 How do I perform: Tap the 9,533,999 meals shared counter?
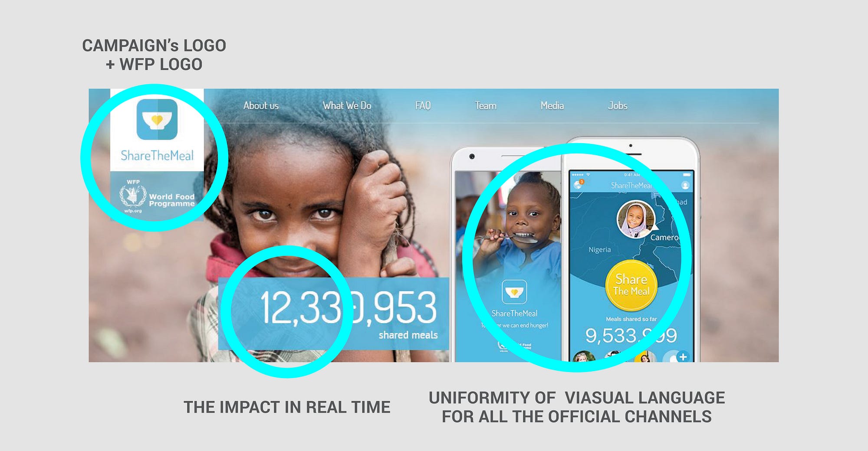[631, 335]
